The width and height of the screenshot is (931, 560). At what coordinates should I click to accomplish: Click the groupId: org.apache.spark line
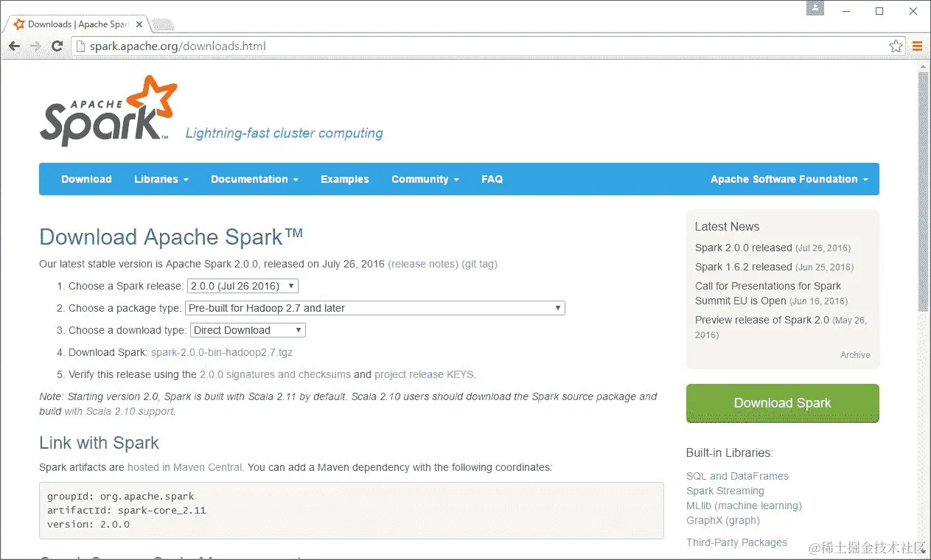tap(121, 496)
